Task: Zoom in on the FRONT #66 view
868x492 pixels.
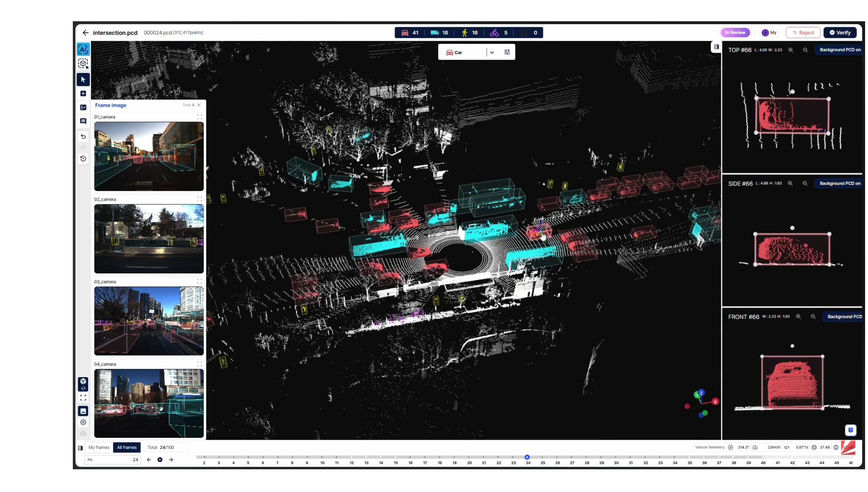Action: tap(798, 317)
